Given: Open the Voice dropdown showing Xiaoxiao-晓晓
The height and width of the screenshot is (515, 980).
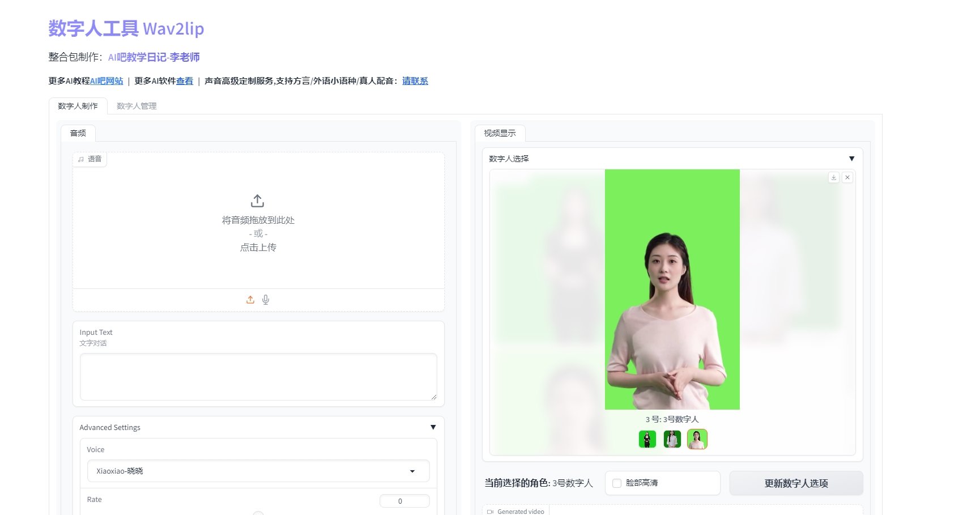Looking at the screenshot, I should [258, 470].
